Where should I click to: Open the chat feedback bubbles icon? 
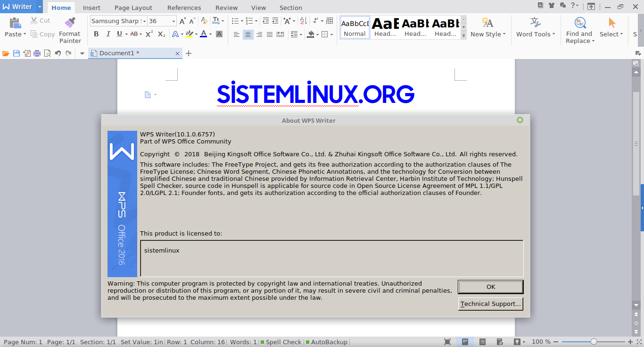tap(563, 6)
